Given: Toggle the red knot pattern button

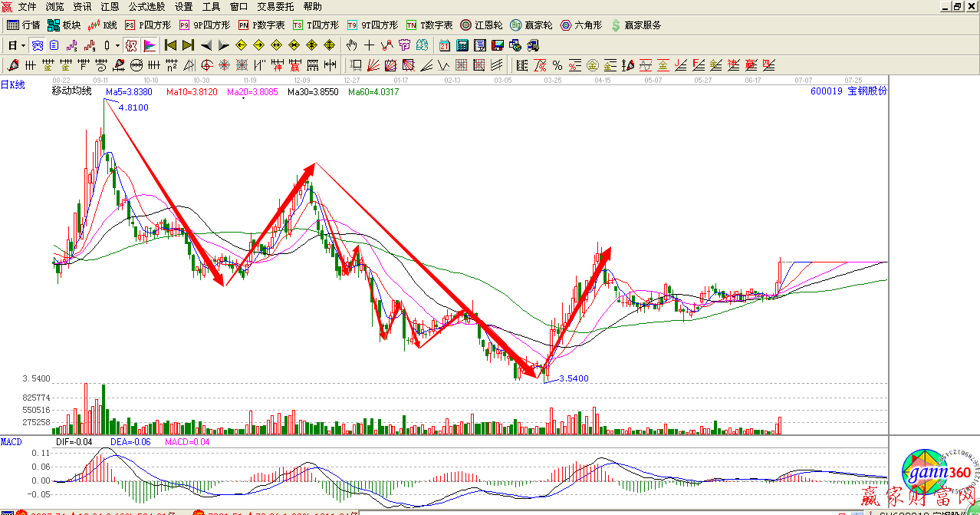Looking at the screenshot, I should click(131, 45).
